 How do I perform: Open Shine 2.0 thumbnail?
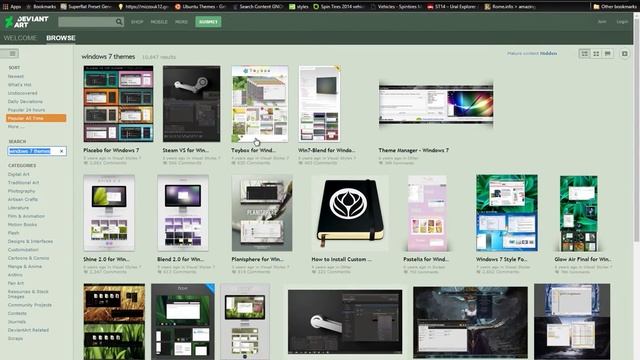tap(109, 213)
